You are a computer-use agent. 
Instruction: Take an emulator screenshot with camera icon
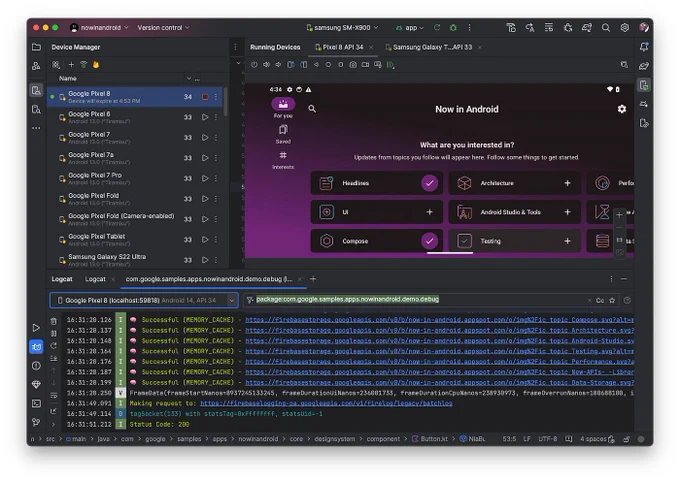tap(353, 65)
